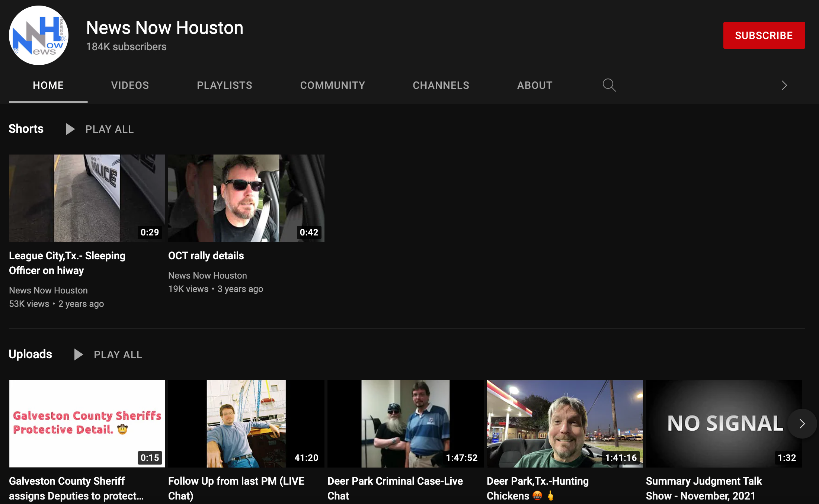Open the PLAYLISTS tab
819x504 pixels.
224,85
